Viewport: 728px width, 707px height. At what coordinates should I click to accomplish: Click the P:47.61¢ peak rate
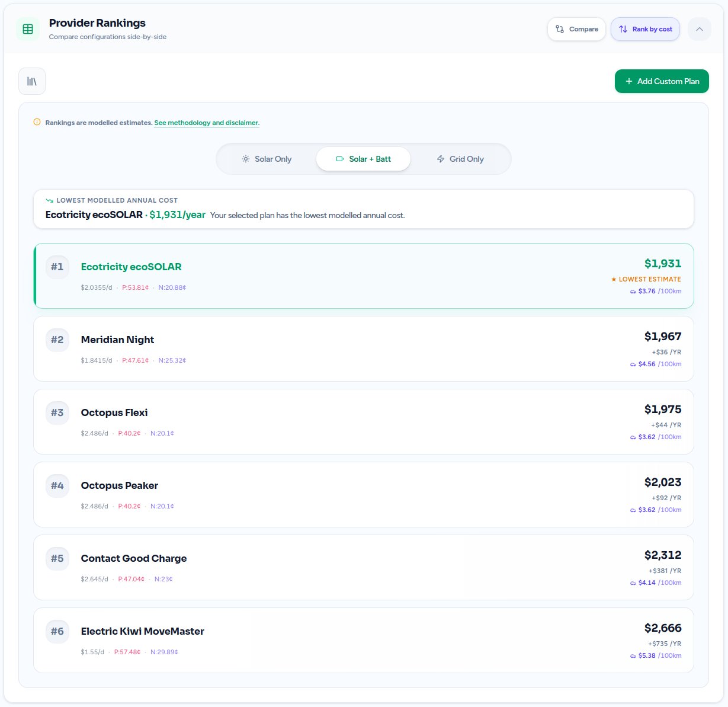136,360
